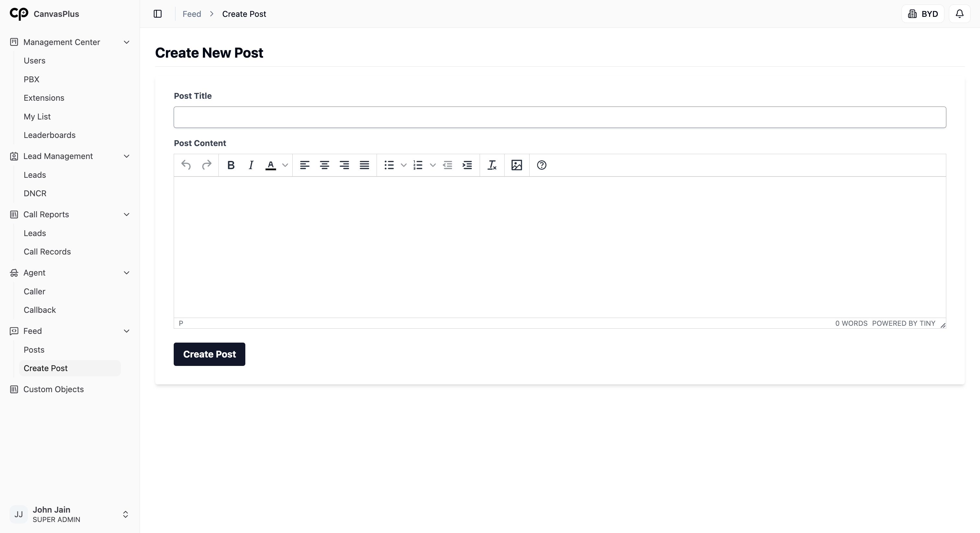Click the Post Title input field

560,117
